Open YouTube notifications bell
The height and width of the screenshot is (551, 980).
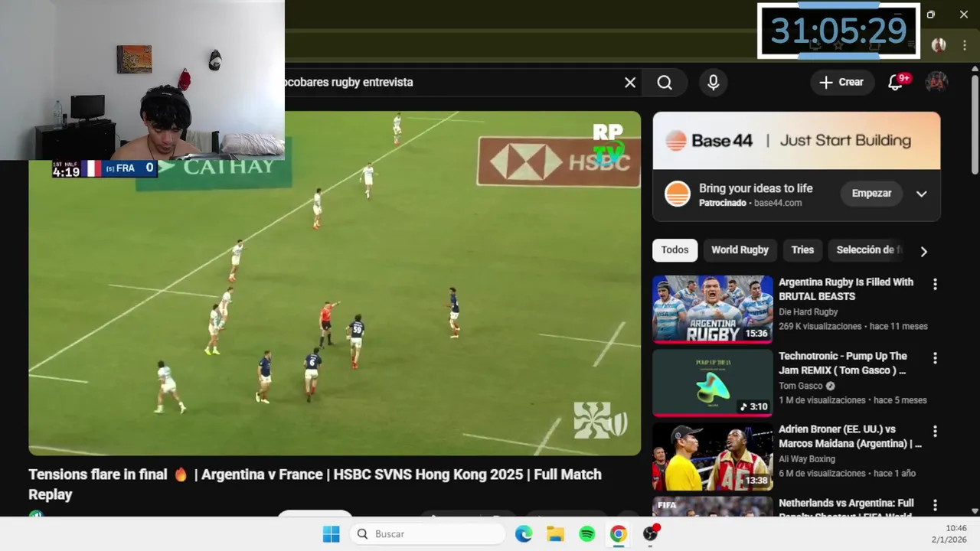point(895,83)
